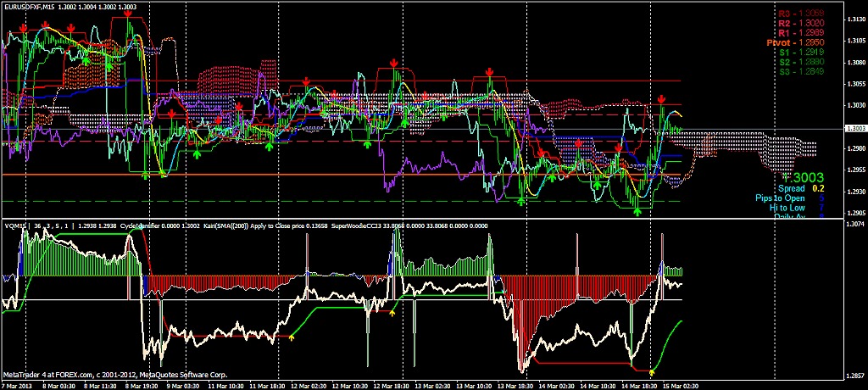Select the VQM15 indicator label text
868x390 pixels.
[x=14, y=226]
